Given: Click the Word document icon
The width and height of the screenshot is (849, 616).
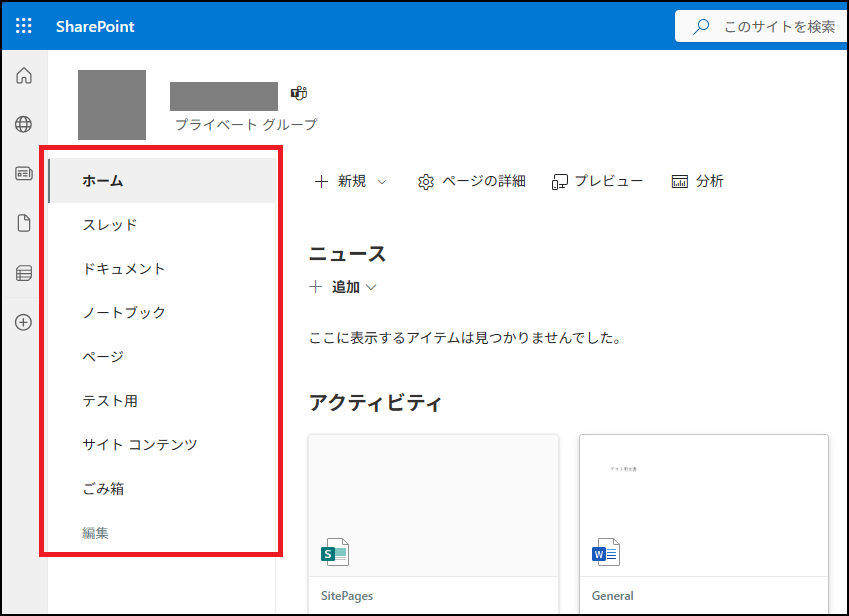Looking at the screenshot, I should tap(606, 552).
